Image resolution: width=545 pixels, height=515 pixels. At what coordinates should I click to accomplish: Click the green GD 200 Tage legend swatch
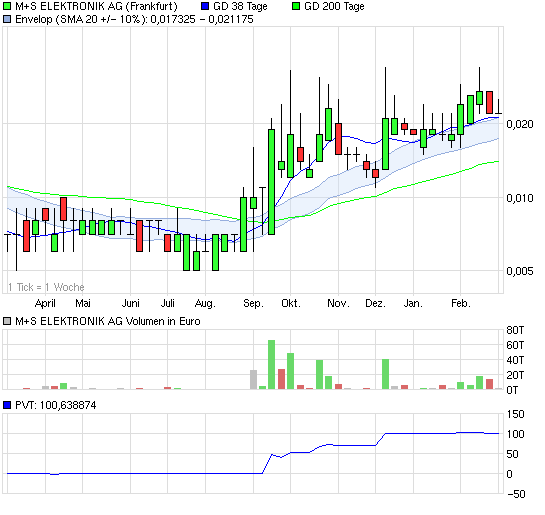pyautogui.click(x=296, y=6)
